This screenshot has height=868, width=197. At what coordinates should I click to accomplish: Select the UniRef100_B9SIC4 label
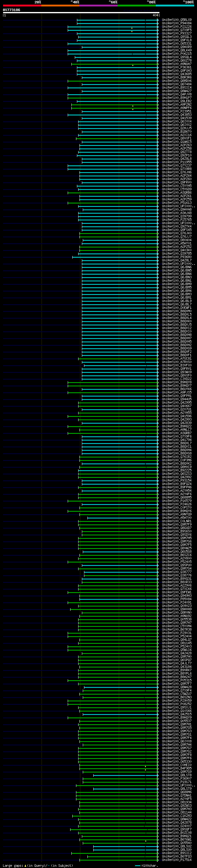(176, 88)
